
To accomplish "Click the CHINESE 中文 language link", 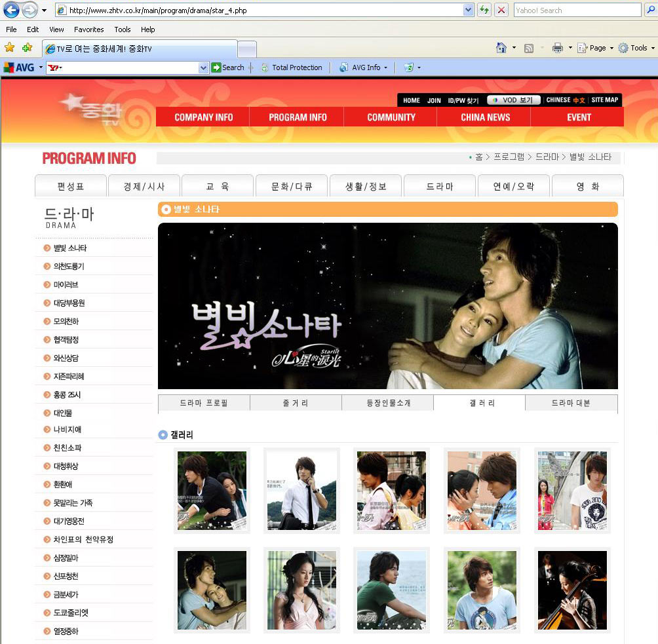I will click(x=565, y=100).
